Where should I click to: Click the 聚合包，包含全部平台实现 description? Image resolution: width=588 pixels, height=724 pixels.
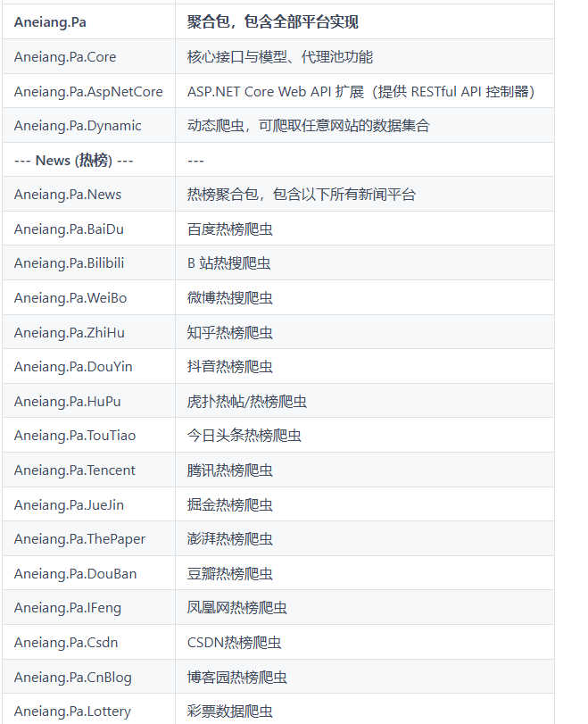click(x=272, y=22)
